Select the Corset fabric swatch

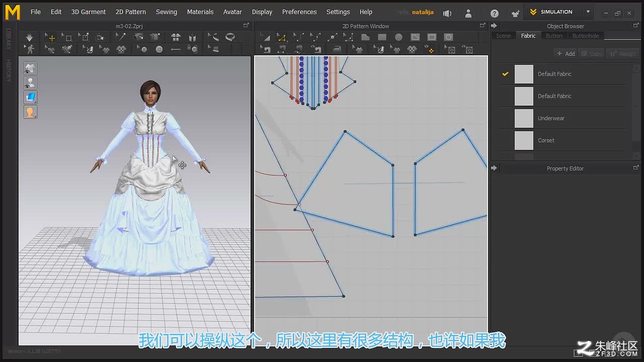tap(524, 140)
